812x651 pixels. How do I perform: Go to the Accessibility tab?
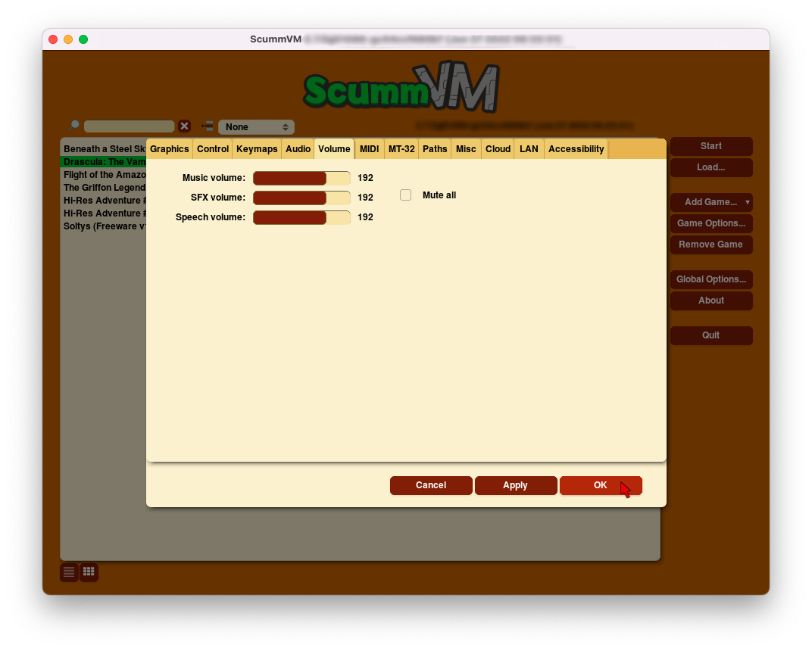(x=576, y=149)
